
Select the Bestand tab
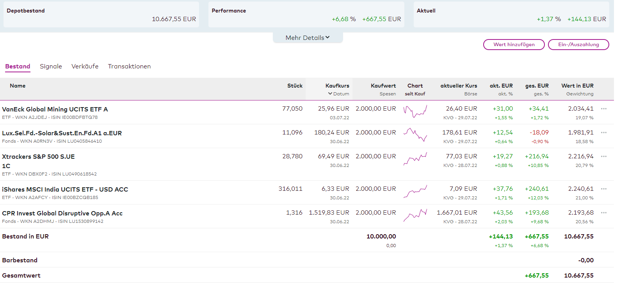(18, 66)
